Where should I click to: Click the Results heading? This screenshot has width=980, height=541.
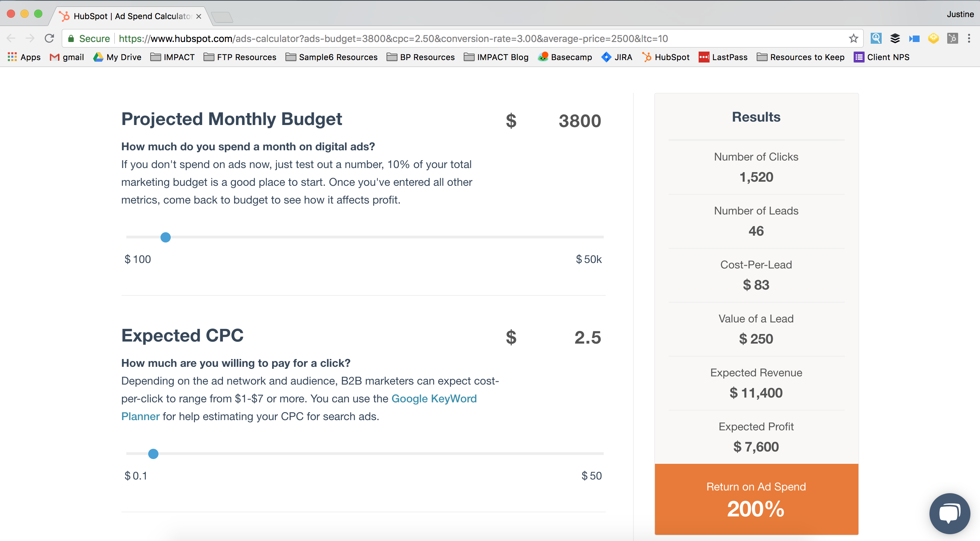pos(756,117)
